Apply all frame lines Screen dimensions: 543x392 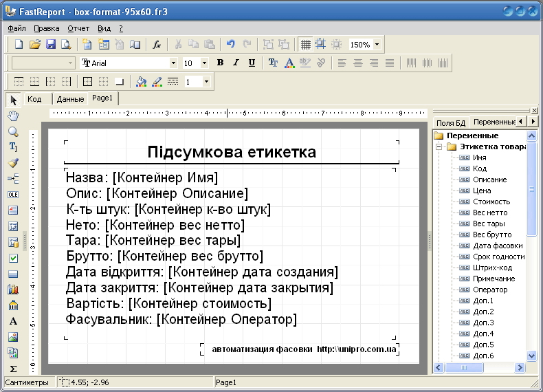click(87, 81)
